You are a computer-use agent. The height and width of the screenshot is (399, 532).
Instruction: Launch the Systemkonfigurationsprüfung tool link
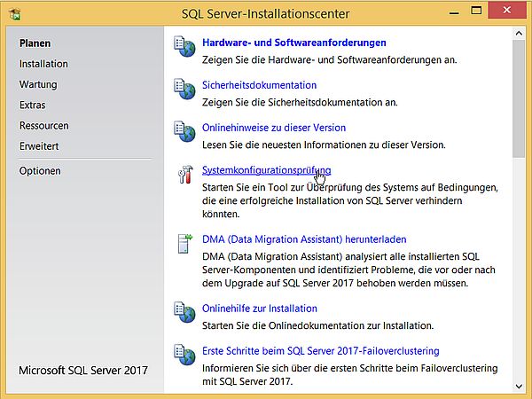[266, 170]
